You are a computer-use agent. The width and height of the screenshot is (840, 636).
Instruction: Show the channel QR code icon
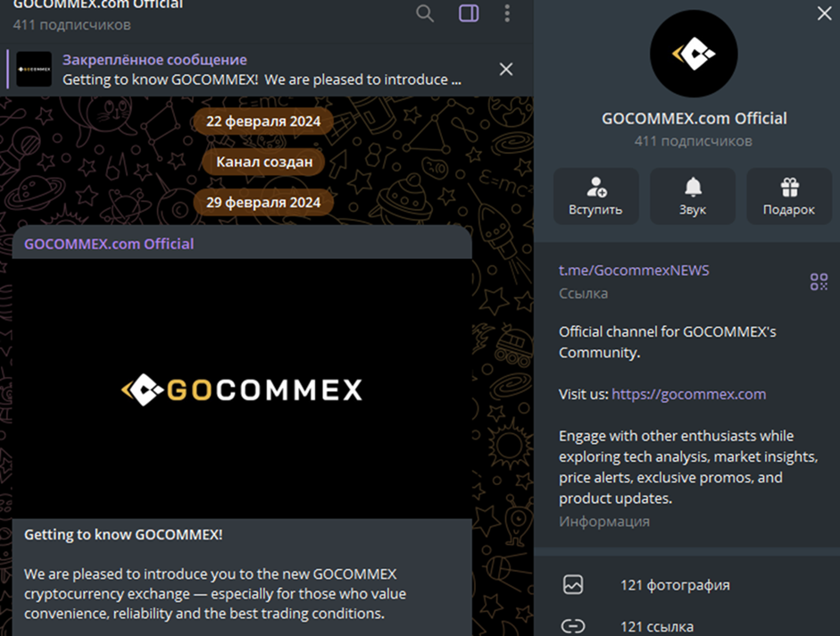coord(819,281)
